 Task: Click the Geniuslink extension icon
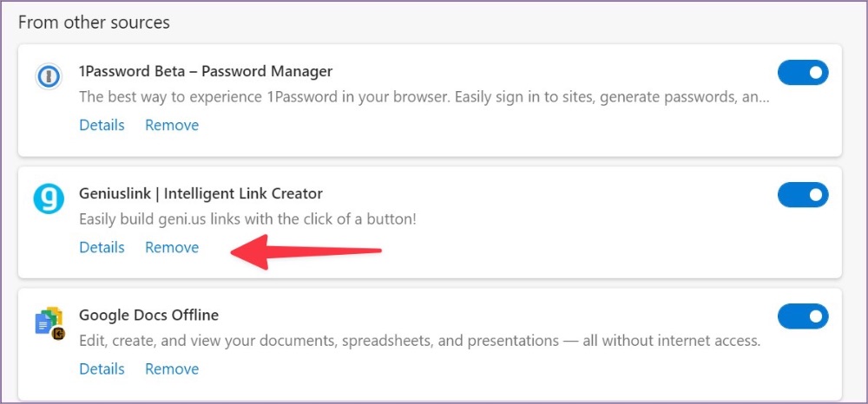click(x=48, y=199)
